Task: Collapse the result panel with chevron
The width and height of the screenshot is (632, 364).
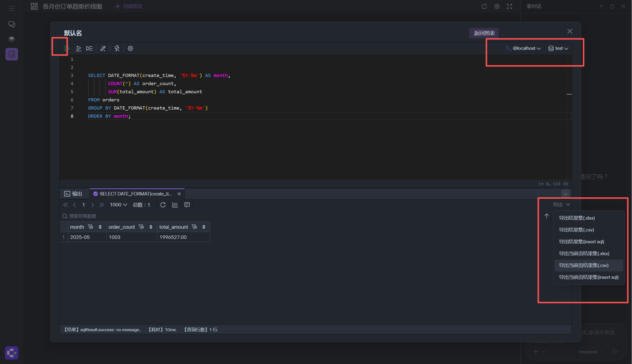Action: tap(565, 194)
